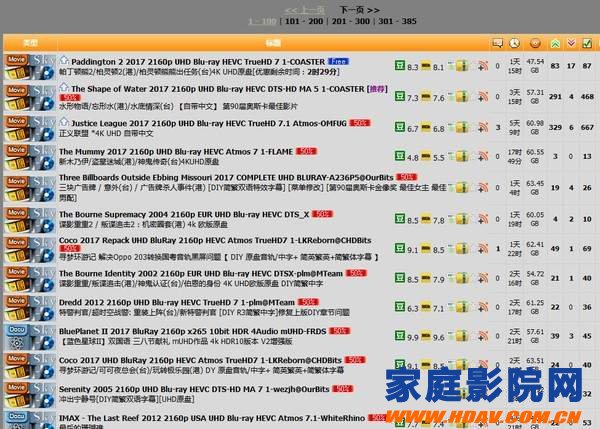
Task: Open Douban rating icon for Paddington 2
Action: 400,65
